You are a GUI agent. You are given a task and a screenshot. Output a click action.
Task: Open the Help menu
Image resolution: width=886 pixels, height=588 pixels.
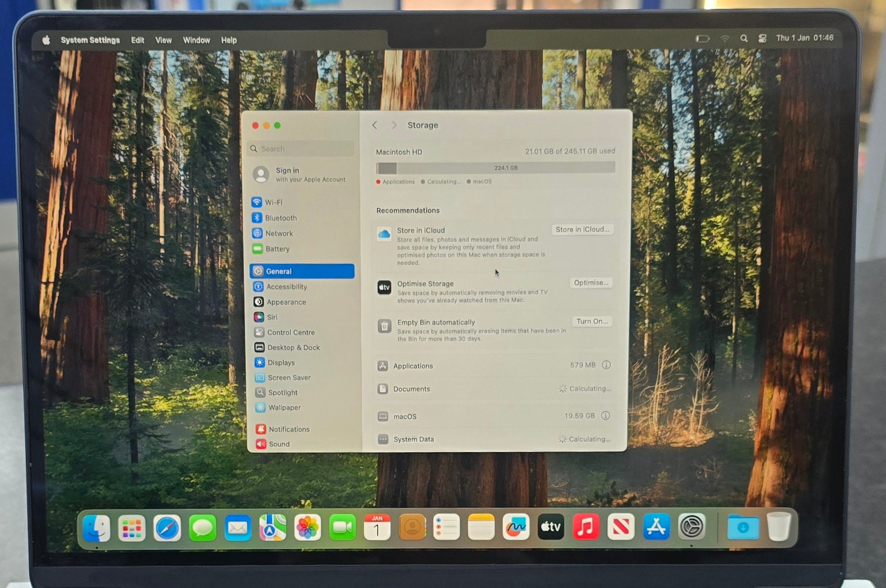coord(229,40)
